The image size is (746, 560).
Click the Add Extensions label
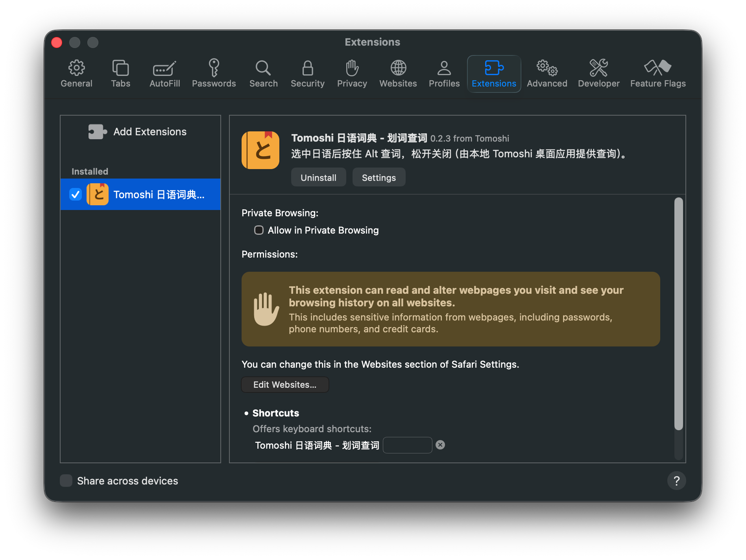(150, 132)
